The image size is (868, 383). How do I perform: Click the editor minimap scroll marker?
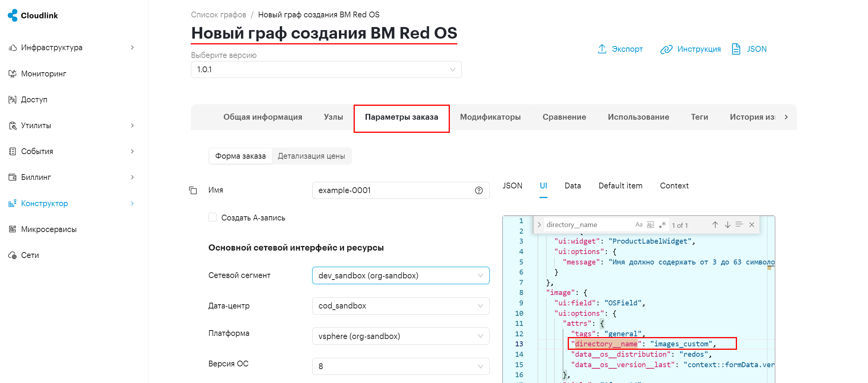[769, 268]
